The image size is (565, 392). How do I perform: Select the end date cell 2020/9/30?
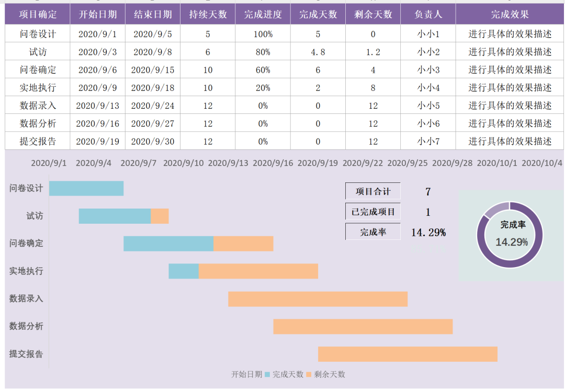(153, 141)
